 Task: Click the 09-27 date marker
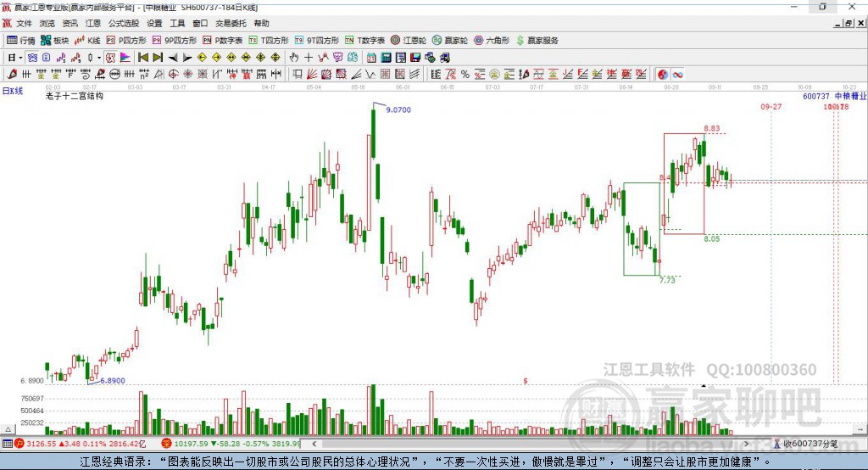pos(771,106)
